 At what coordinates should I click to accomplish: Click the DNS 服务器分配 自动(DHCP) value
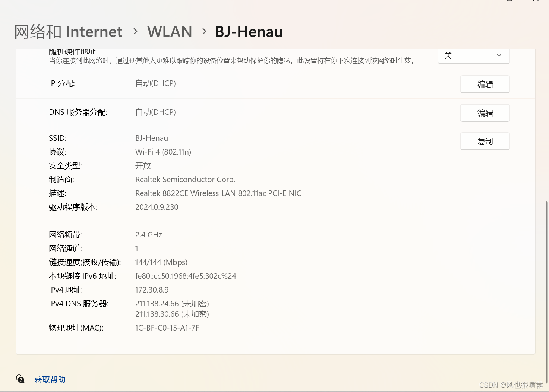point(155,112)
